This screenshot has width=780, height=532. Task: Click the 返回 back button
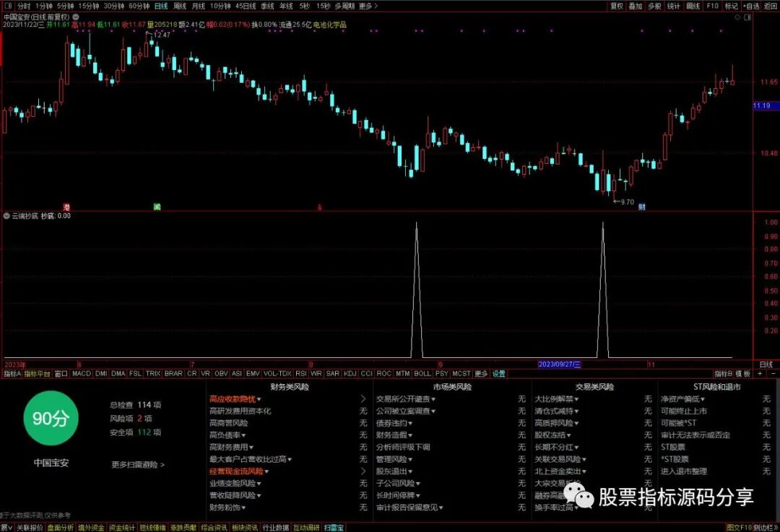[x=771, y=6]
